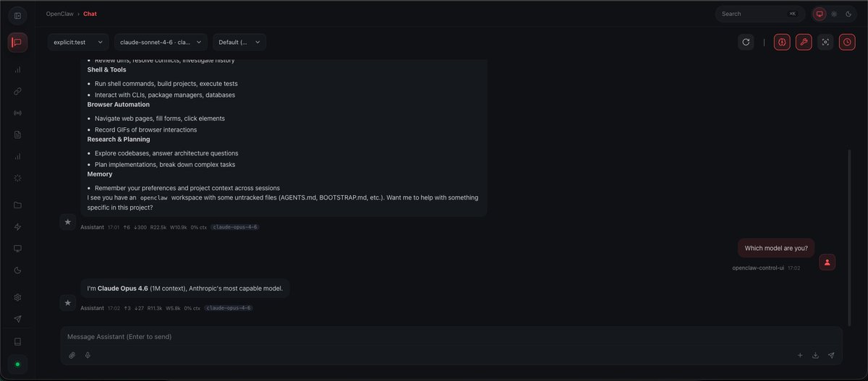Refresh the chat with the reload icon
This screenshot has height=381, width=868.
point(746,42)
